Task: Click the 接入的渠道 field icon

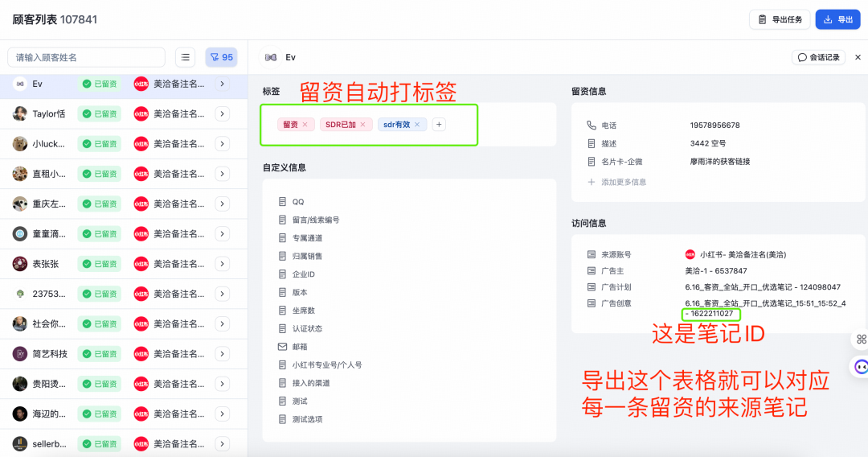Action: pyautogui.click(x=282, y=383)
